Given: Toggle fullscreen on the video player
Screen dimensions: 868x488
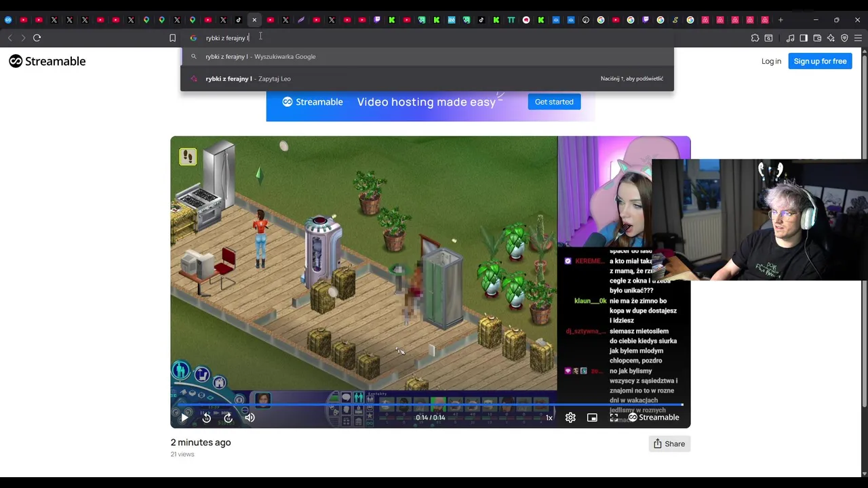Looking at the screenshot, I should tap(614, 418).
